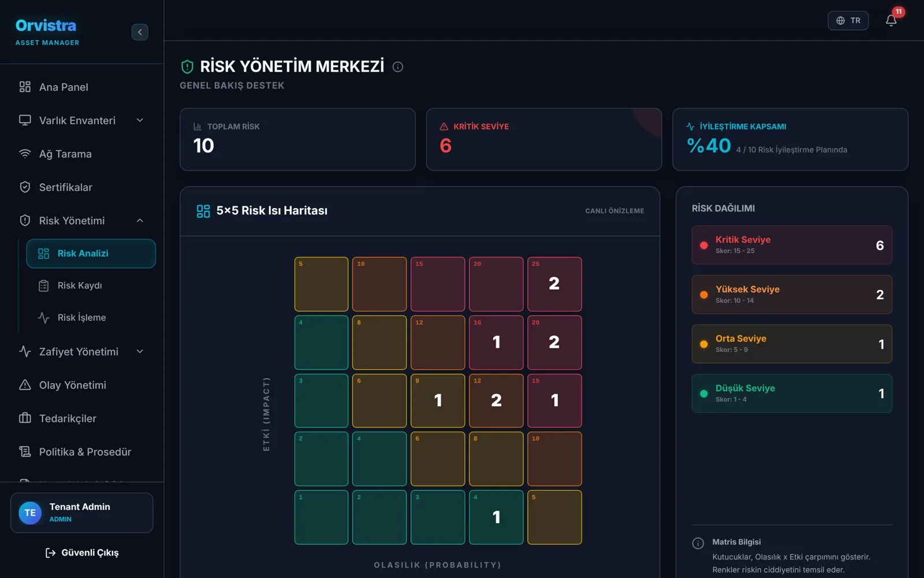The image size is (924, 578).
Task: Open the notifications bell
Action: [891, 21]
